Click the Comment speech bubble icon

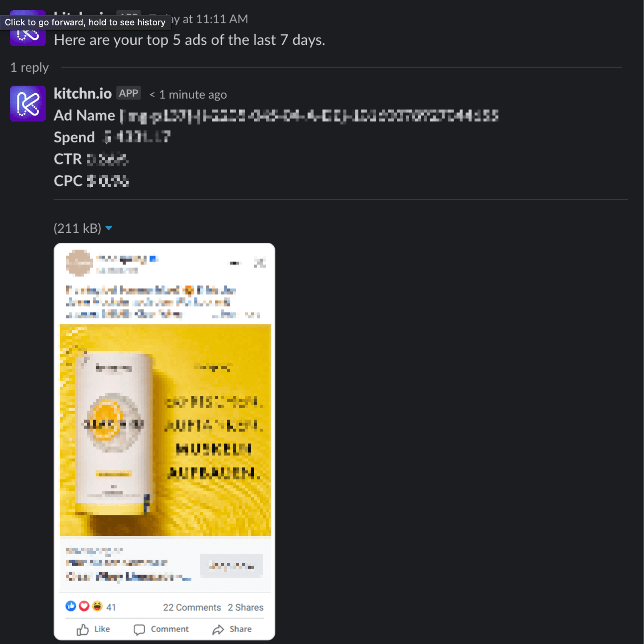point(139,630)
